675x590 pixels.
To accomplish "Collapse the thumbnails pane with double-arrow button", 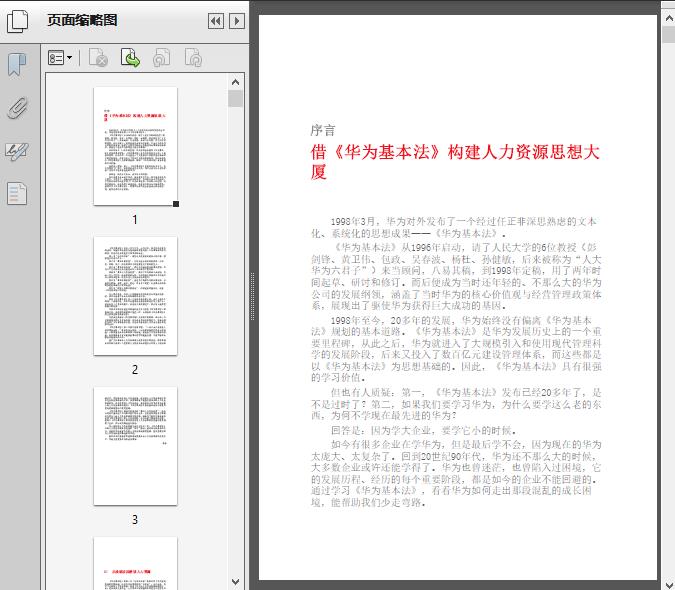I will [216, 21].
